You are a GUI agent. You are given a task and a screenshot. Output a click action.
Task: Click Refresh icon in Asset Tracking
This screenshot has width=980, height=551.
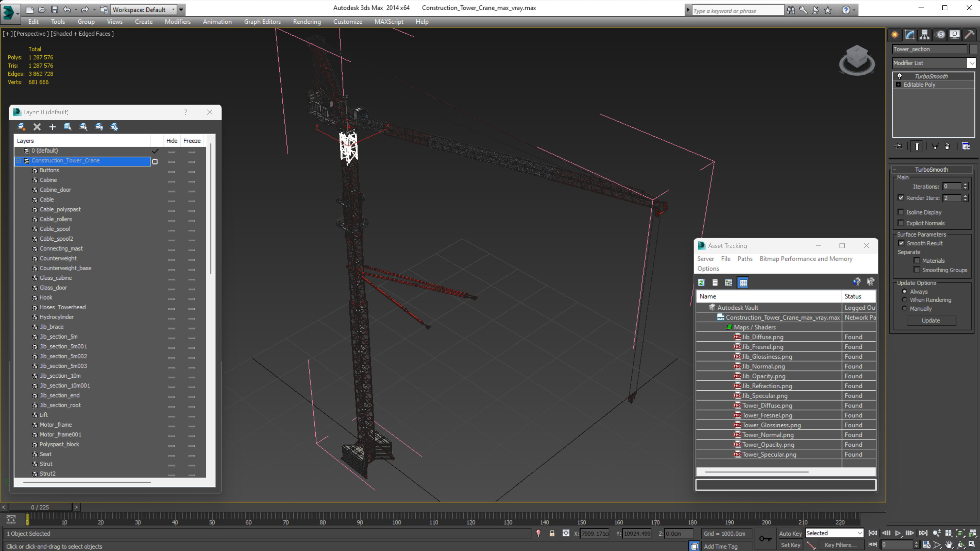[701, 283]
